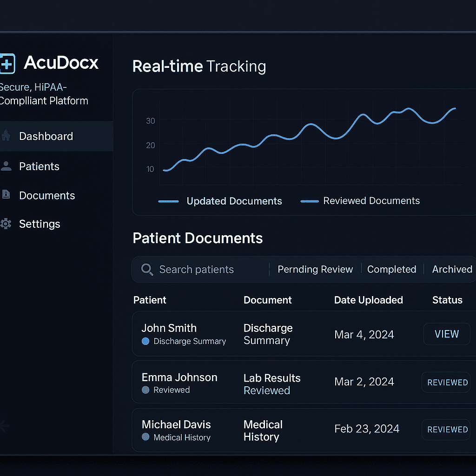Sort by the Date Uploaded column header
The width and height of the screenshot is (476, 476).
pos(368,300)
